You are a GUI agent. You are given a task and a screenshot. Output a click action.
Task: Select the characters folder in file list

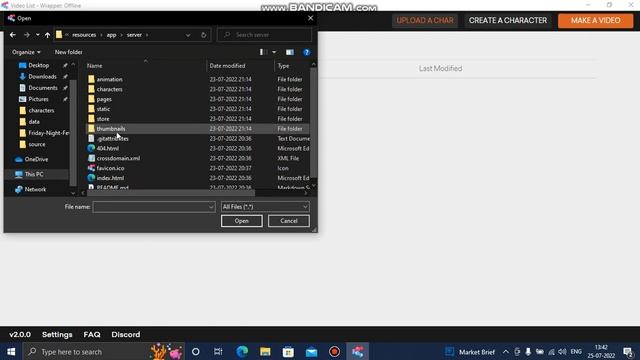pos(109,89)
